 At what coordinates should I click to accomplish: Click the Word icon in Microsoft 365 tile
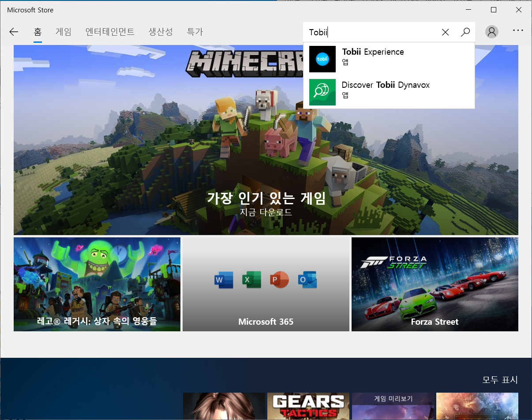[x=224, y=280]
